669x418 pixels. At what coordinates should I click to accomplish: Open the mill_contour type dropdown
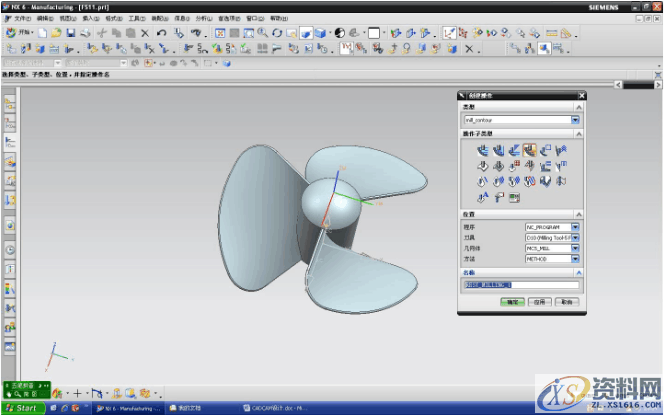point(575,120)
